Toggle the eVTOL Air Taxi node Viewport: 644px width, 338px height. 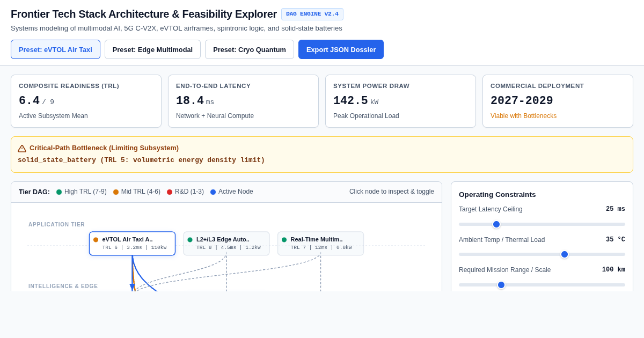point(132,244)
